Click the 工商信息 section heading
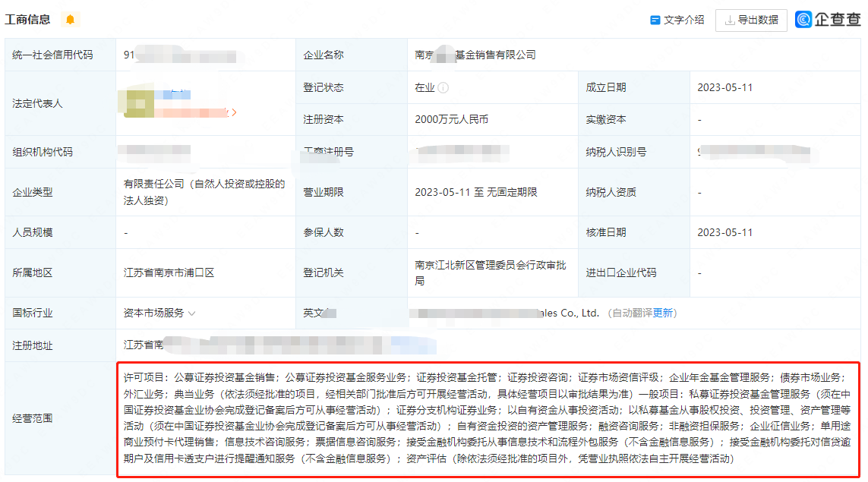Viewport: 868px width, 482px height. (x=28, y=20)
